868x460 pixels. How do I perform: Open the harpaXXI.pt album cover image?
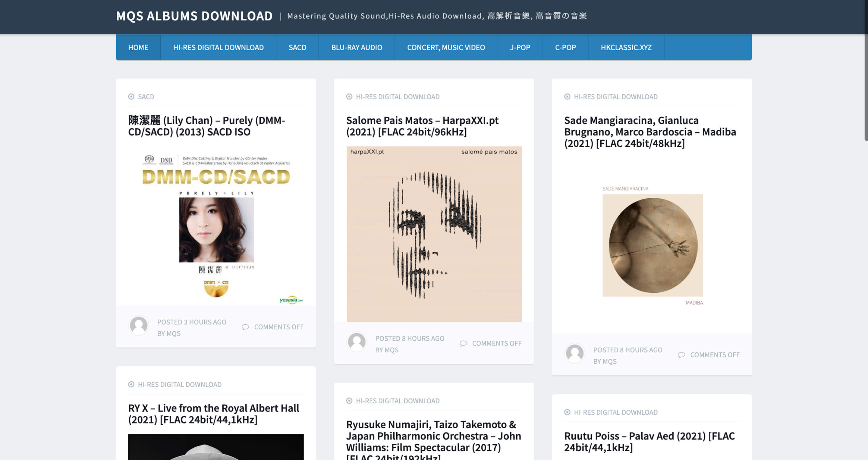434,234
